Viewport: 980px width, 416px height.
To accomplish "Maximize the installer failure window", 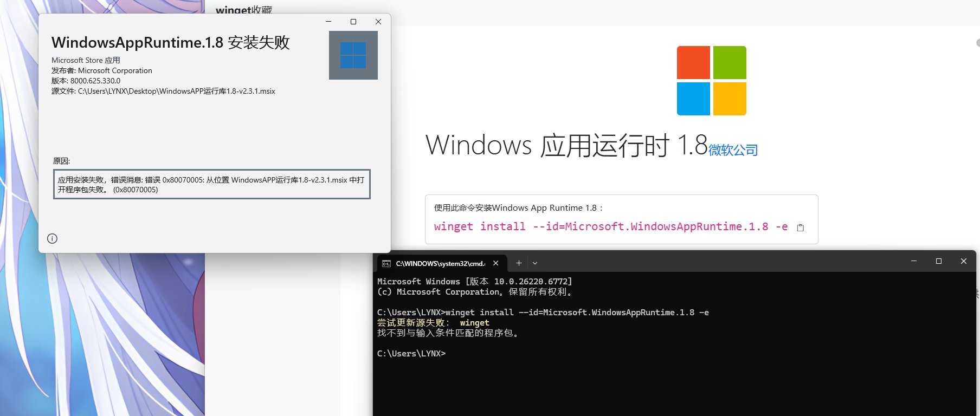I will (x=353, y=22).
